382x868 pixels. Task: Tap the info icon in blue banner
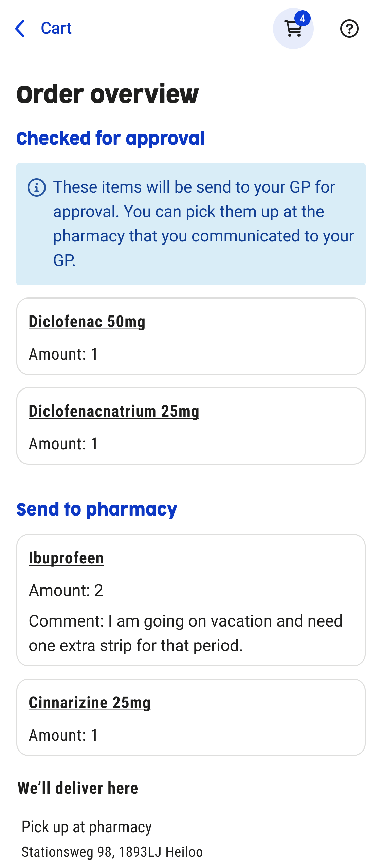pyautogui.click(x=37, y=187)
